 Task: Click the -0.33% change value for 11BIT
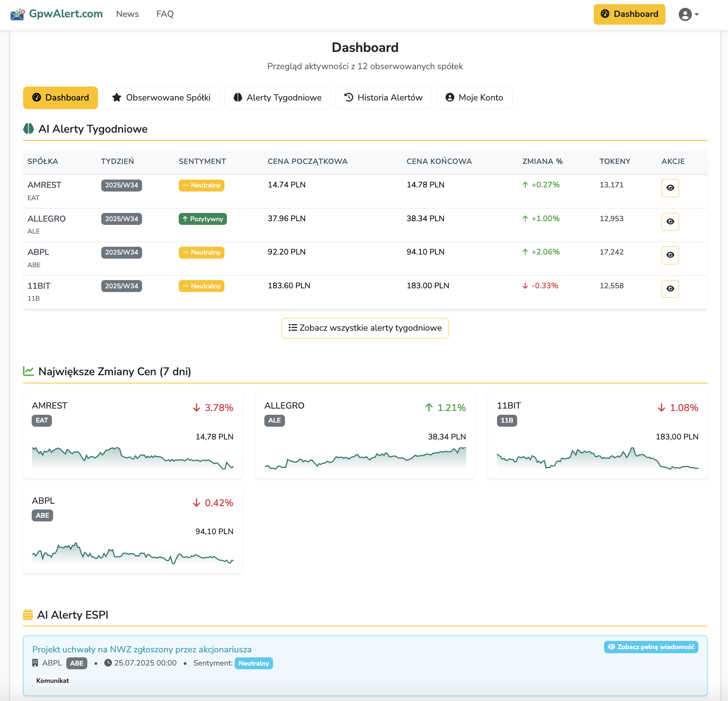540,286
